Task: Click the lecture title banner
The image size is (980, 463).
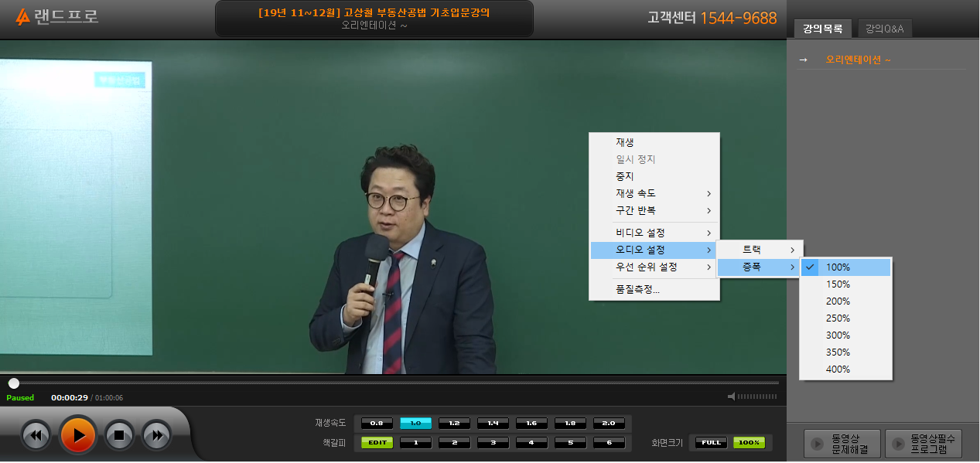Action: tap(374, 19)
